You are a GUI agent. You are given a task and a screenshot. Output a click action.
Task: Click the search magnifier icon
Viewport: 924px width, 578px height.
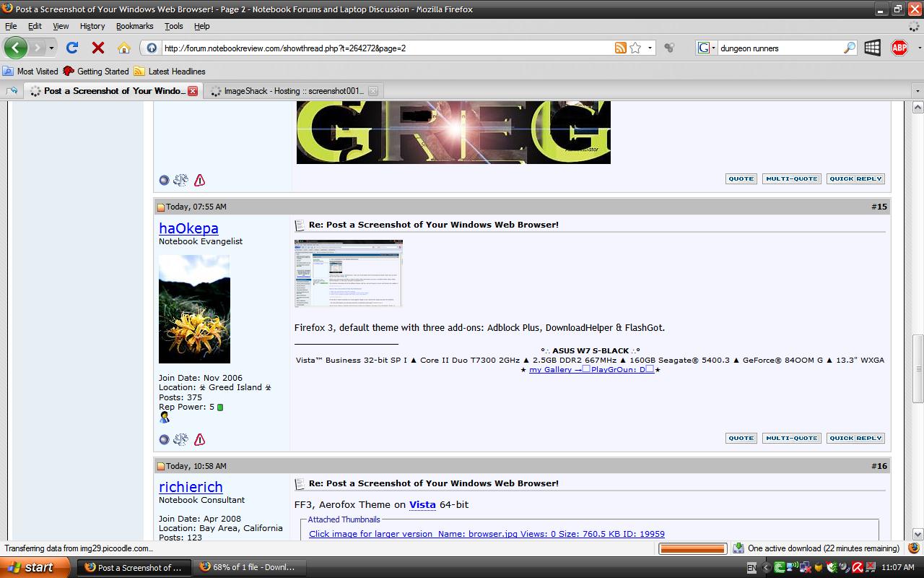pos(850,48)
